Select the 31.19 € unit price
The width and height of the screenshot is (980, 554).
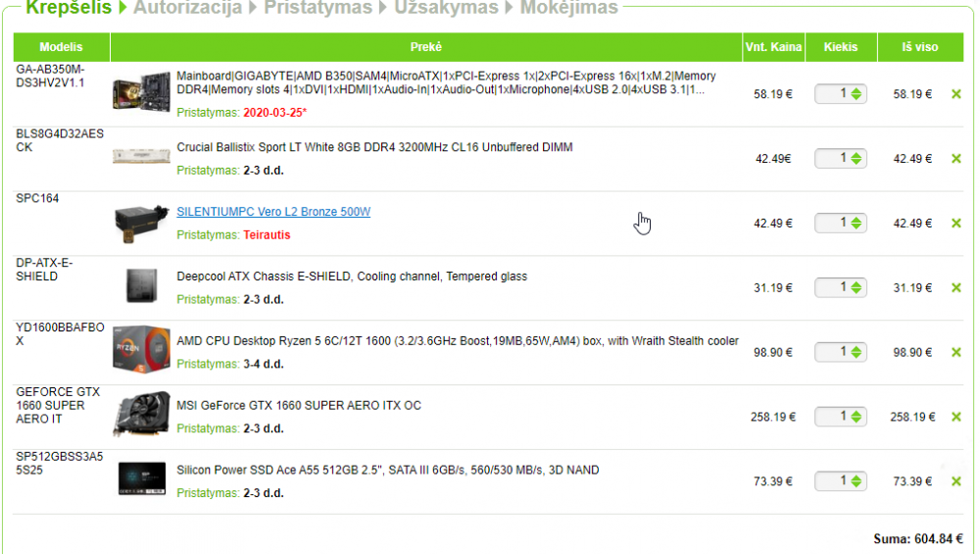click(x=773, y=288)
